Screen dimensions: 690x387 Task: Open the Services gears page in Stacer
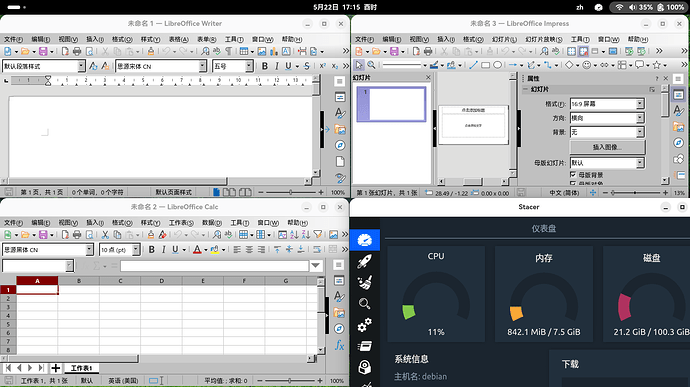click(x=364, y=325)
